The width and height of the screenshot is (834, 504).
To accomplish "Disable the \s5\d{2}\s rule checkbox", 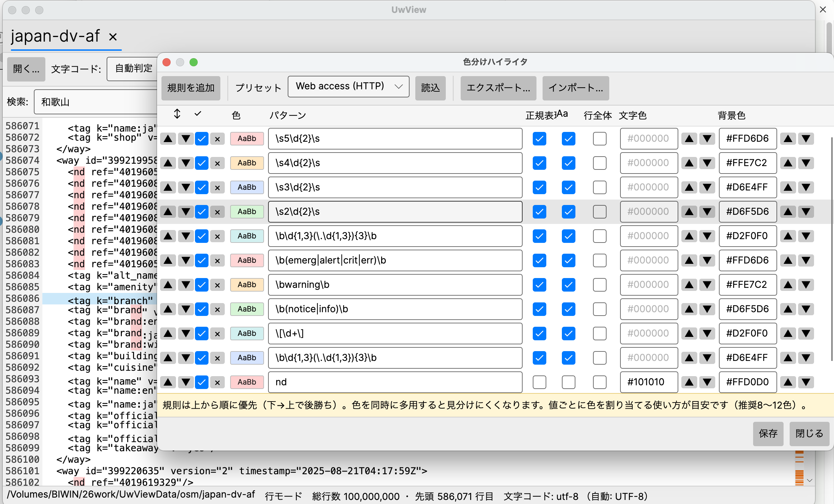I will click(202, 139).
